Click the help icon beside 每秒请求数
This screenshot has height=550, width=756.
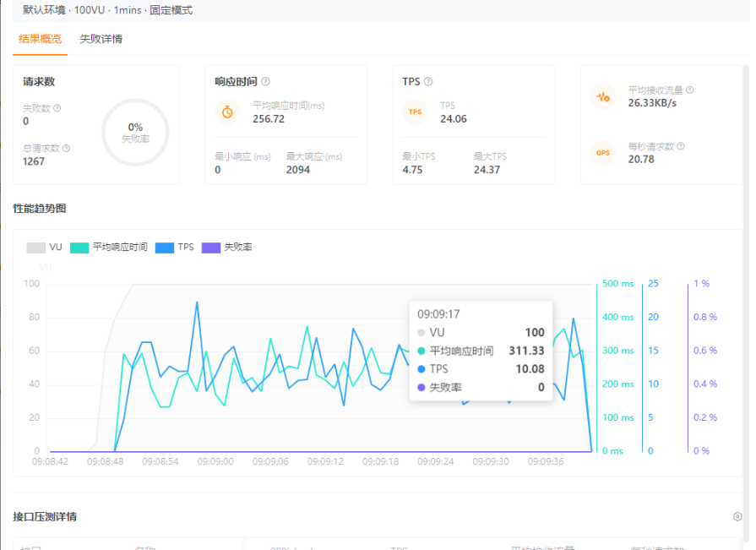tap(681, 146)
